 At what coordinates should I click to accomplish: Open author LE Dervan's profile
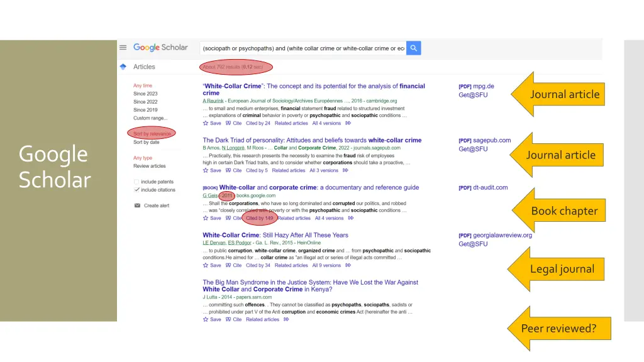214,243
